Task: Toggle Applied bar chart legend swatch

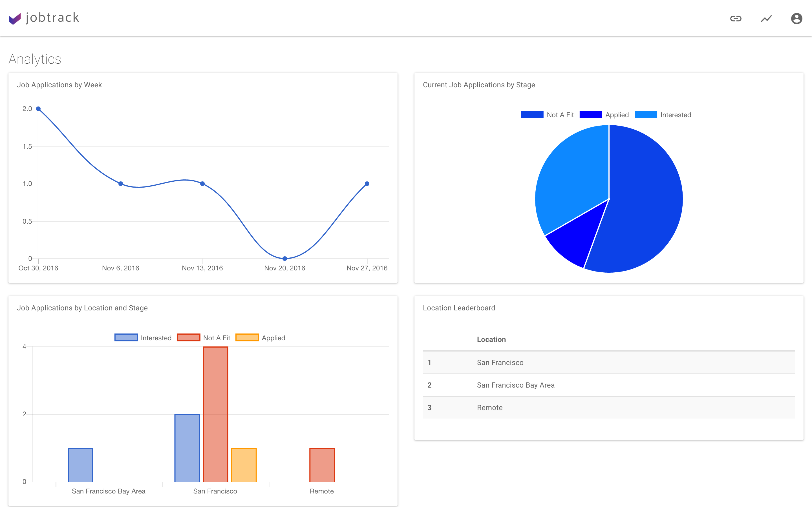Action: tap(247, 338)
